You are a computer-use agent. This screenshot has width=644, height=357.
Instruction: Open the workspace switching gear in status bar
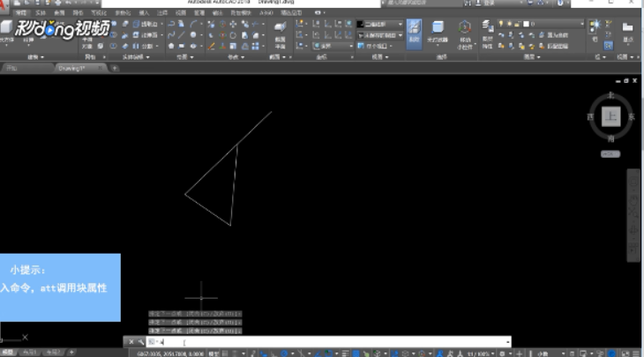(502, 353)
